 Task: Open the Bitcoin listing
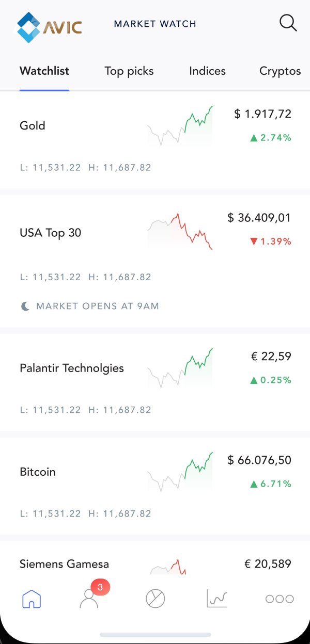38,472
